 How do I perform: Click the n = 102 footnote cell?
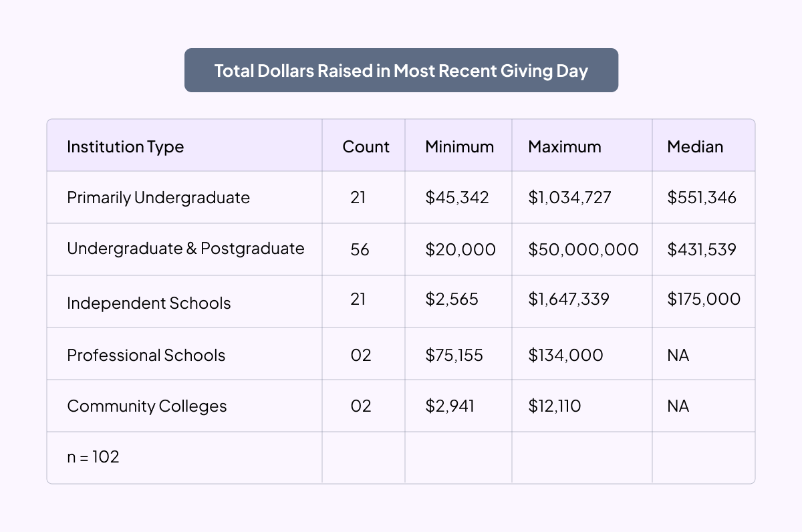[93, 458]
